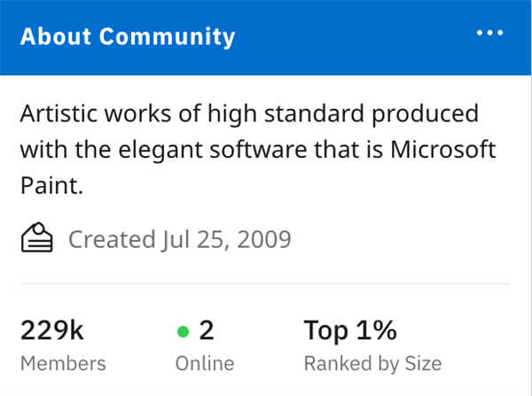The image size is (532, 396).
Task: Select the "Online" label under the count
Action: pyautogui.click(x=205, y=363)
